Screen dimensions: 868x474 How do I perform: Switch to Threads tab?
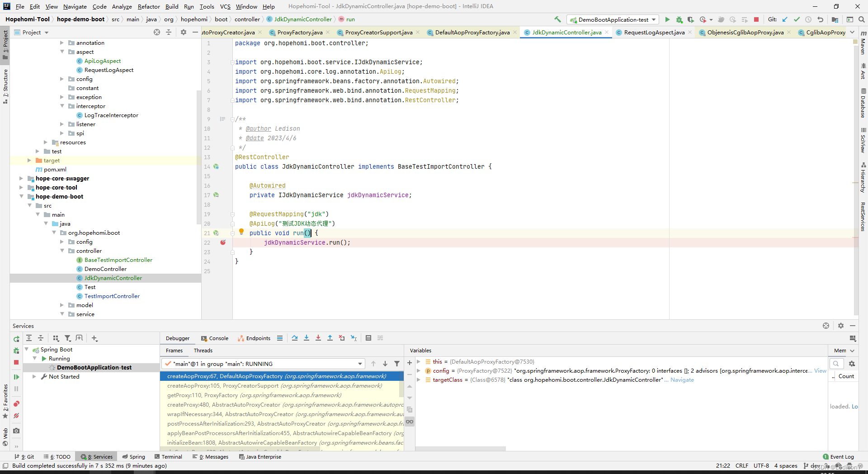tap(203, 351)
